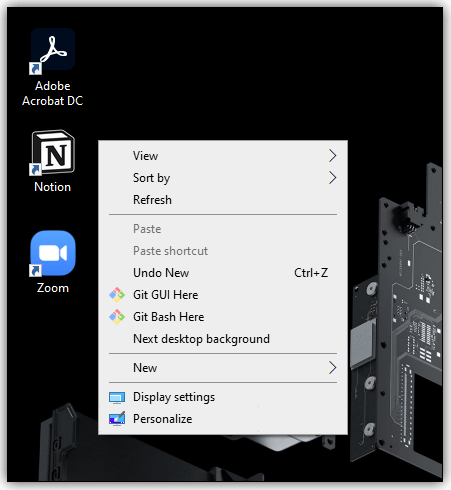Click the Git GUI Here icon

pyautogui.click(x=117, y=295)
